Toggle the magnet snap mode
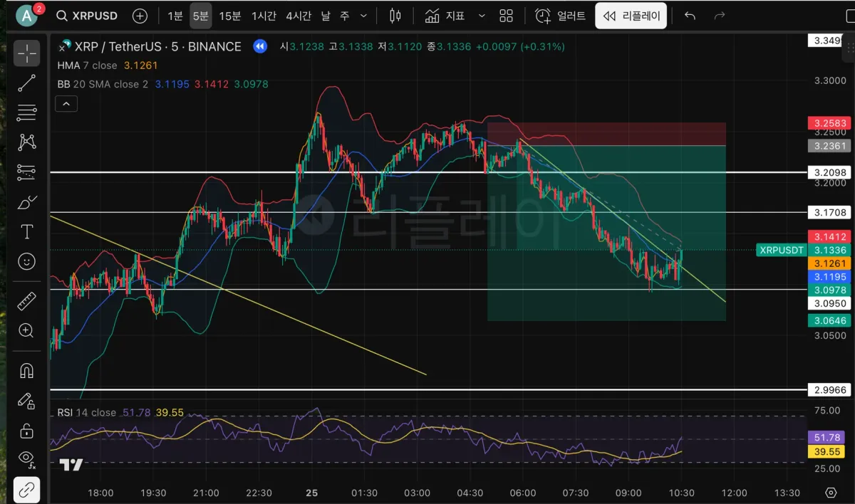 pyautogui.click(x=27, y=371)
